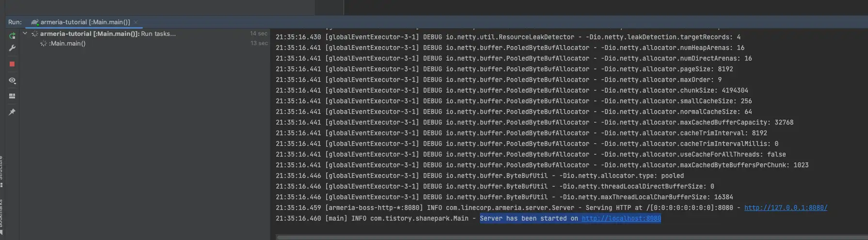Click the log line with allocator.type: pooled

(480, 176)
